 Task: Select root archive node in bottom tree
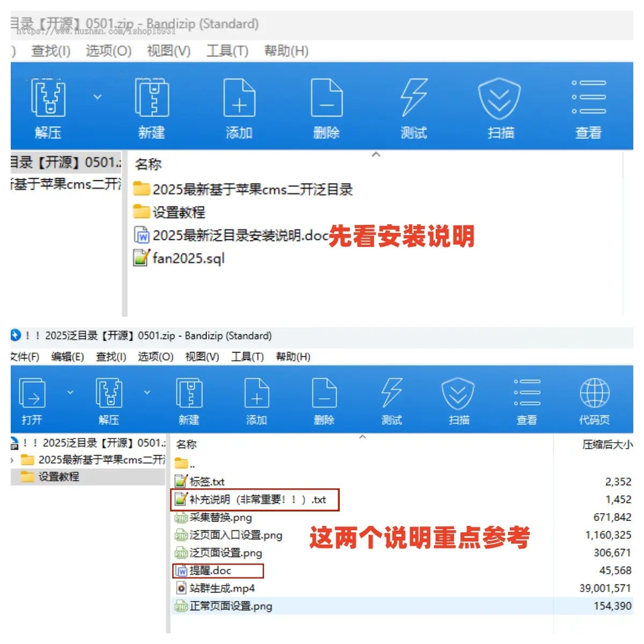tap(89, 443)
